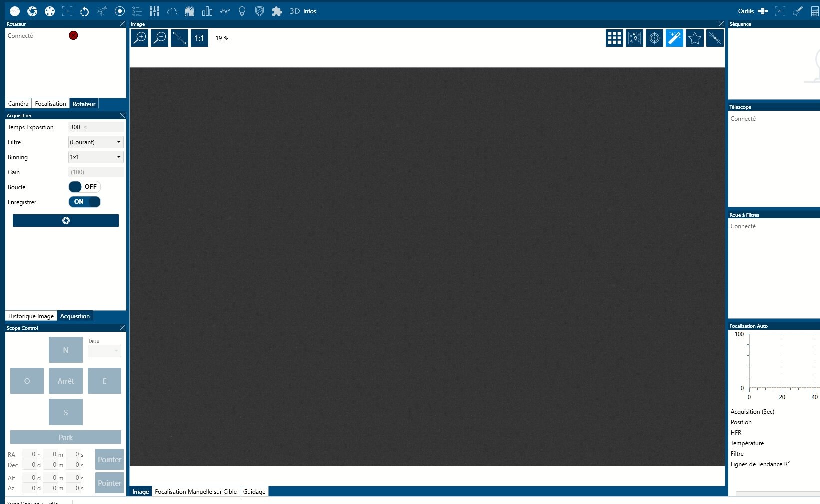Open the cross-shaped tool next to Outils
This screenshot has width=820, height=504.
[x=763, y=11]
